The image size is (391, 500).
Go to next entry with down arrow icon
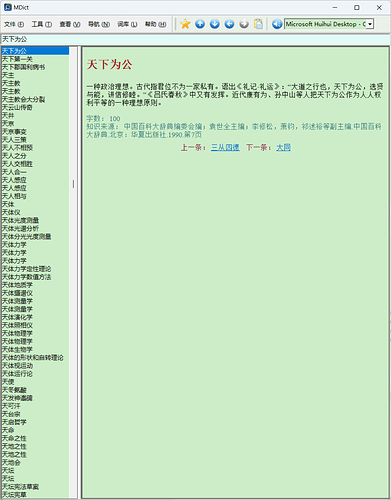click(215, 24)
